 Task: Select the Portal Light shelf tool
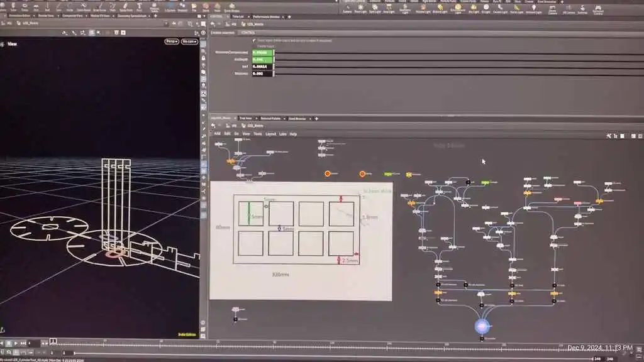[517, 9]
